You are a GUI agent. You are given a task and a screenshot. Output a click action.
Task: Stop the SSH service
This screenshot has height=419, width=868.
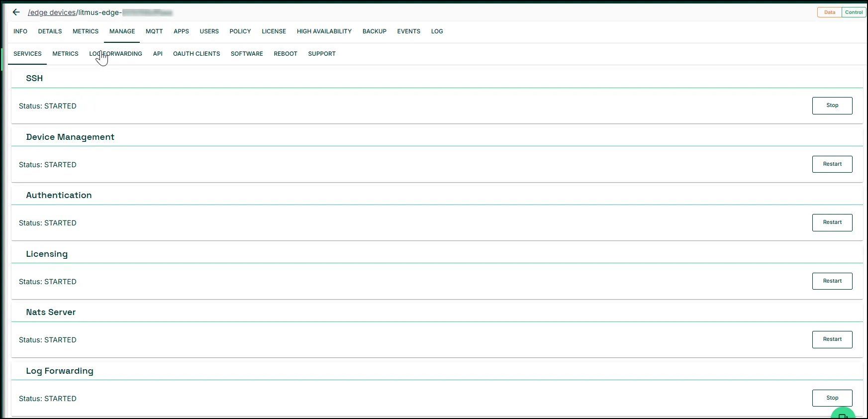click(x=832, y=105)
